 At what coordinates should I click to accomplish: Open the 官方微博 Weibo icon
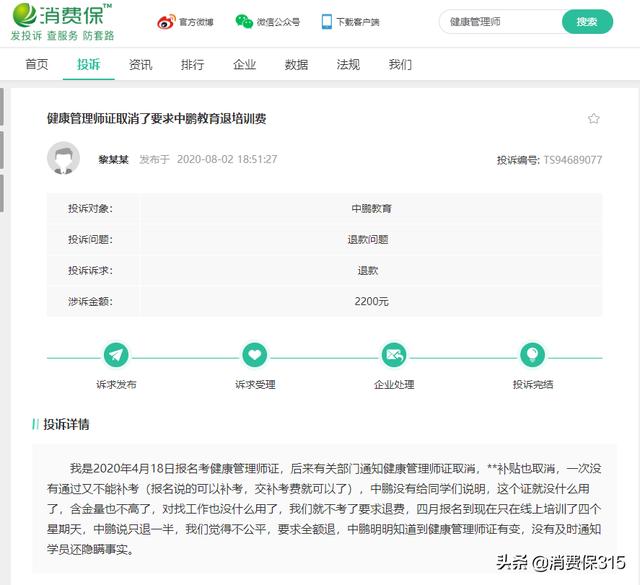pos(166,22)
